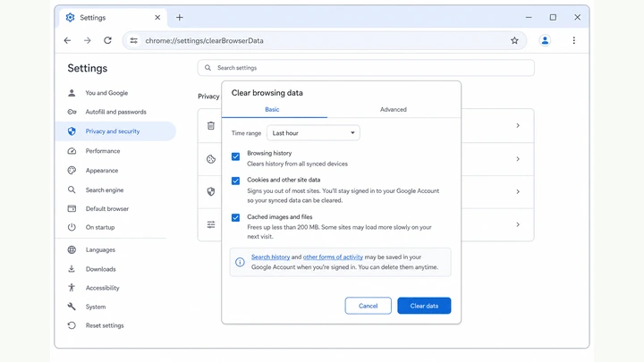The width and height of the screenshot is (644, 362).
Task: Click the Accessibility figure icon
Action: 72,288
